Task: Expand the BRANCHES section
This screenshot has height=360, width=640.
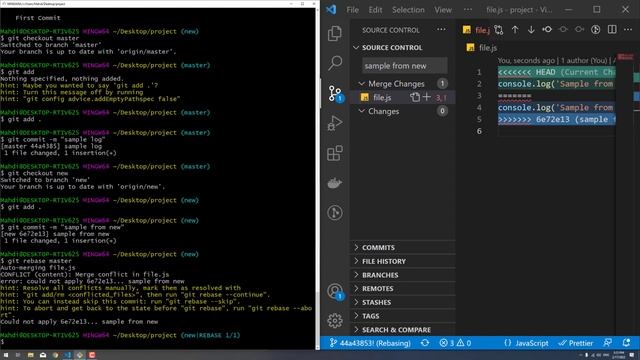Action: 402,275
